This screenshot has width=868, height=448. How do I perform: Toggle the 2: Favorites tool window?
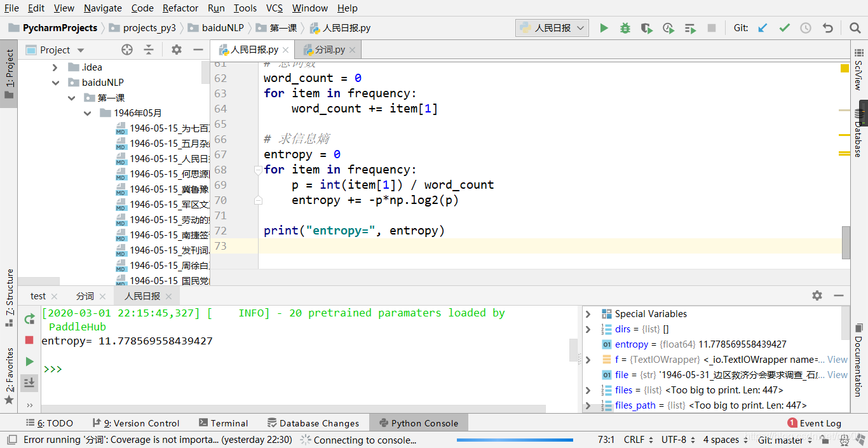point(9,376)
